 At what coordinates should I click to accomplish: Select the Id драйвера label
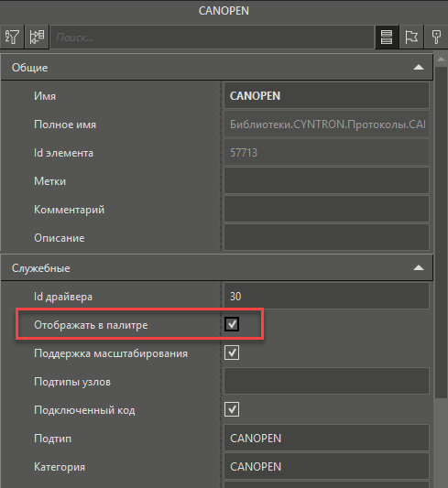coord(63,297)
